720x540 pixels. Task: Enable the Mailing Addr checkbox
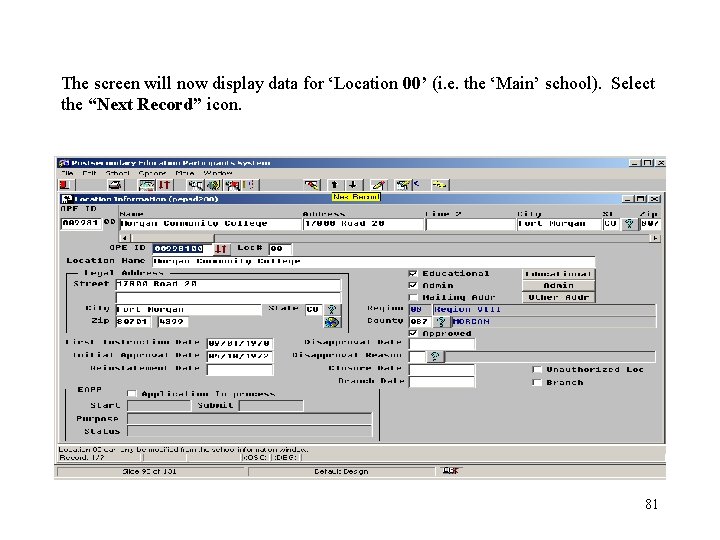pos(413,298)
